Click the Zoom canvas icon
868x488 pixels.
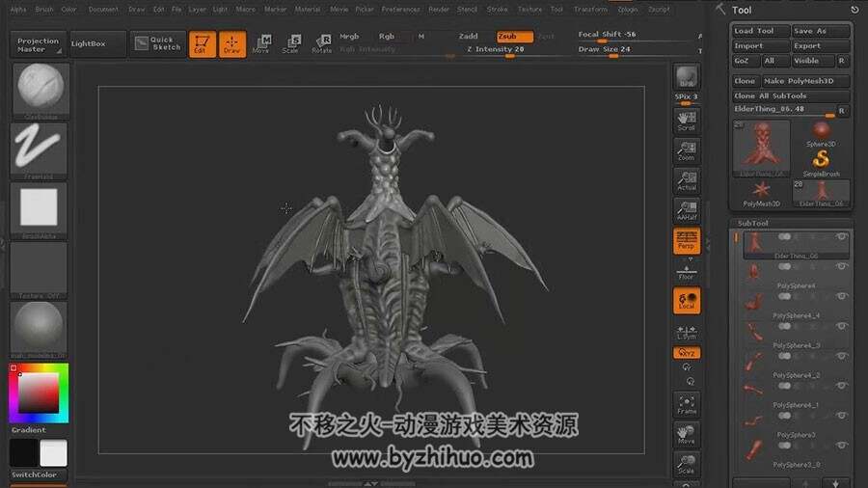687,150
